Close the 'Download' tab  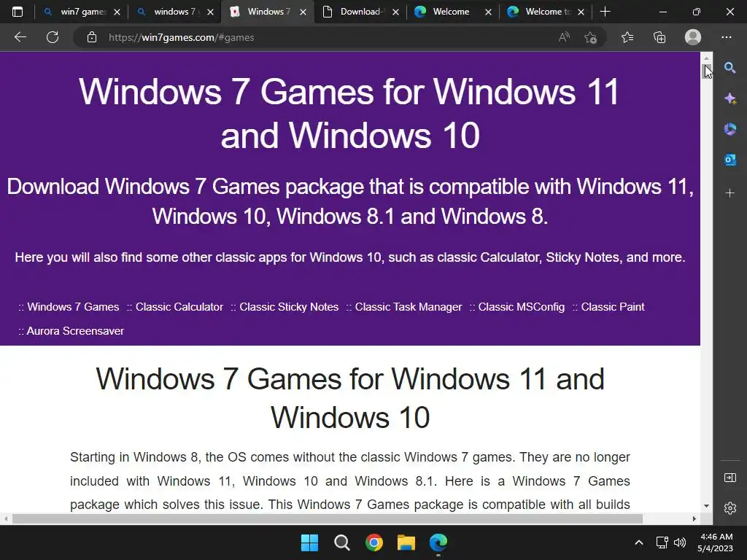click(395, 12)
